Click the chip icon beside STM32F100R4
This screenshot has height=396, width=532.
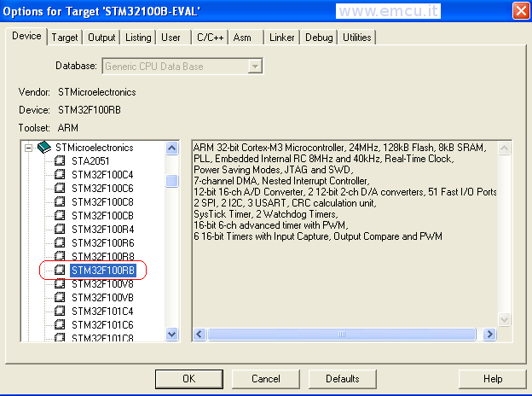pos(60,229)
